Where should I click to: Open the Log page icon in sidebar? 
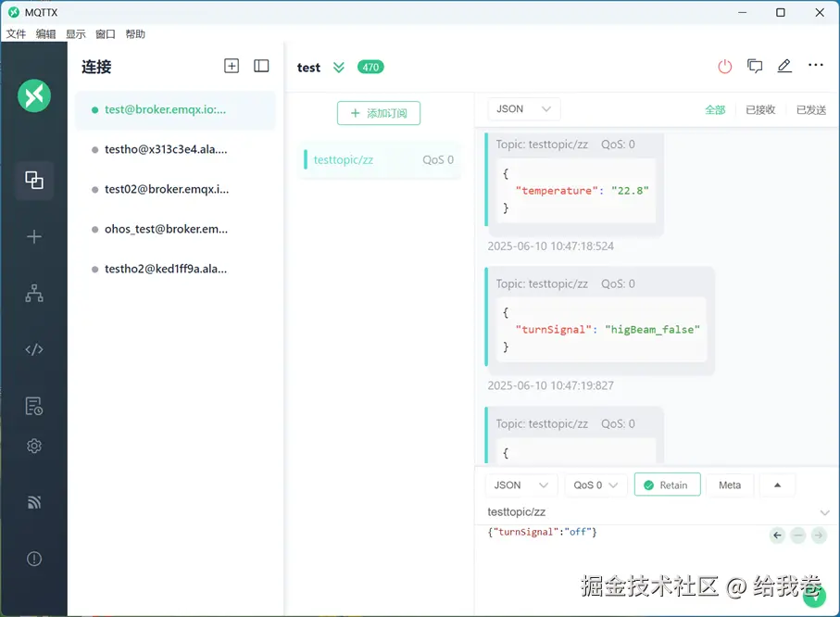pos(33,406)
